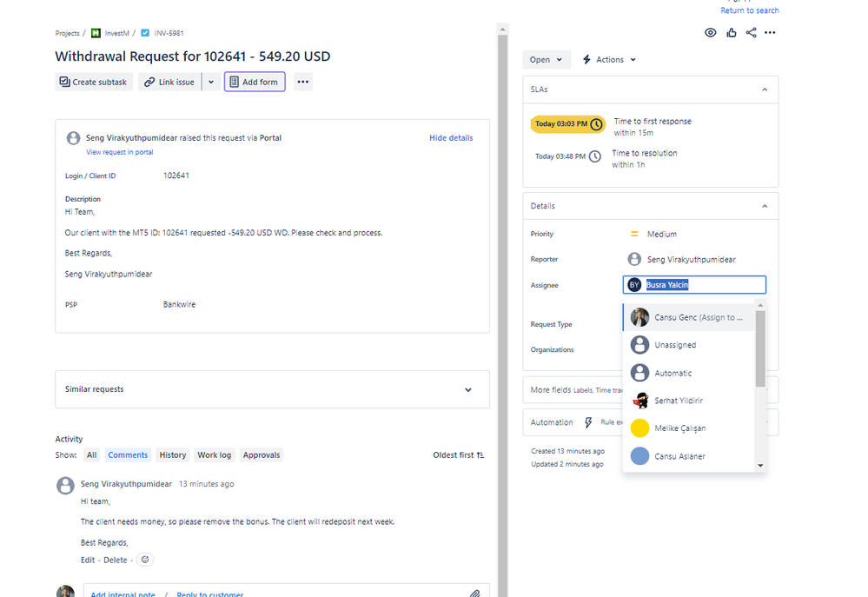The height and width of the screenshot is (597, 868).
Task: Click the Automation lightning bolt icon
Action: (588, 422)
